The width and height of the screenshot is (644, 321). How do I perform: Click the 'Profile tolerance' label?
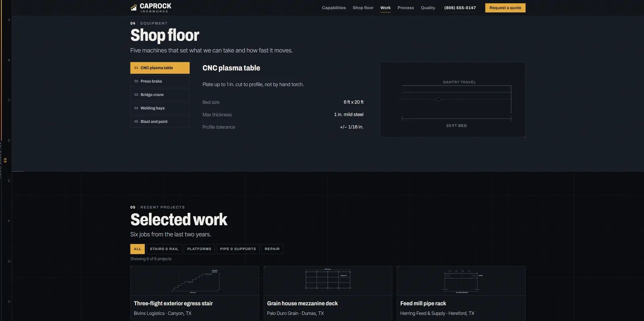(x=219, y=127)
